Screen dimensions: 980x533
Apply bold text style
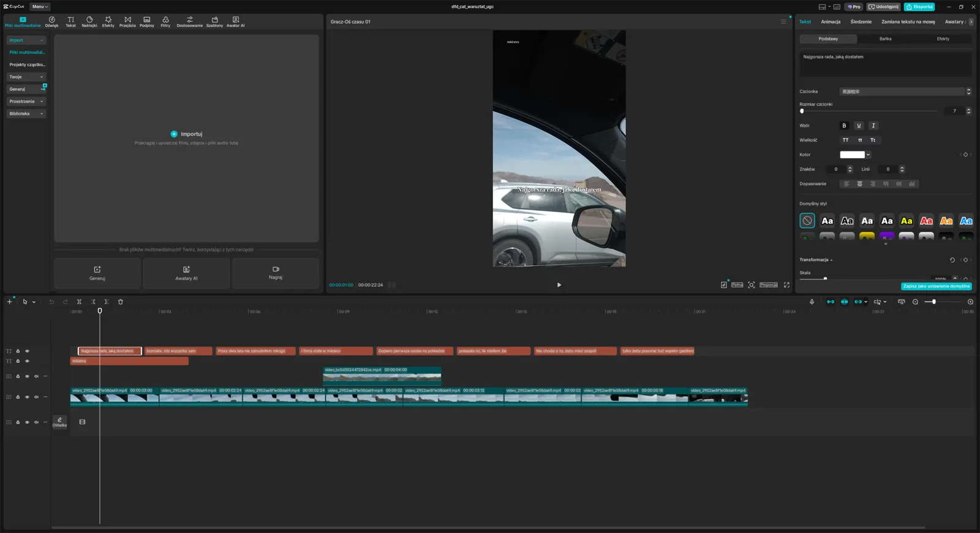pos(844,126)
